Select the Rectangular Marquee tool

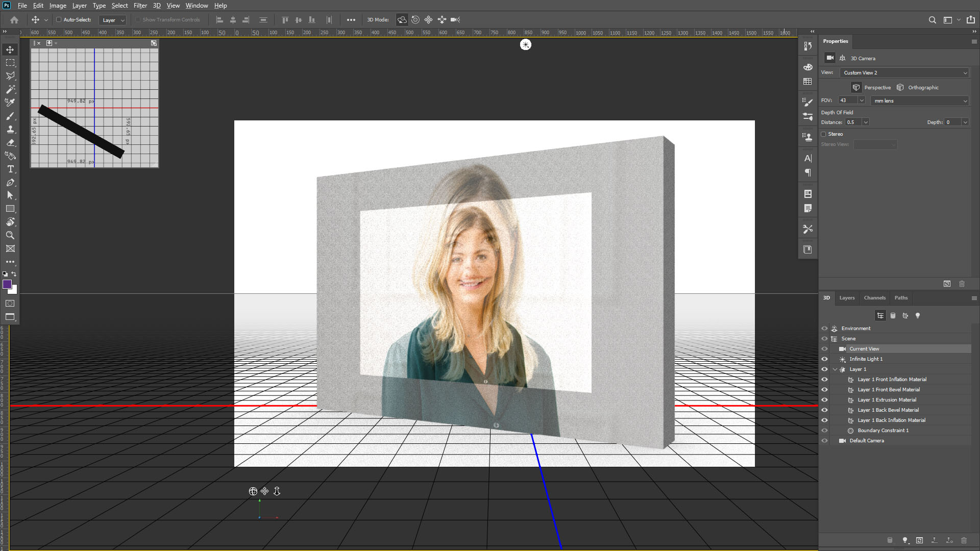click(10, 63)
